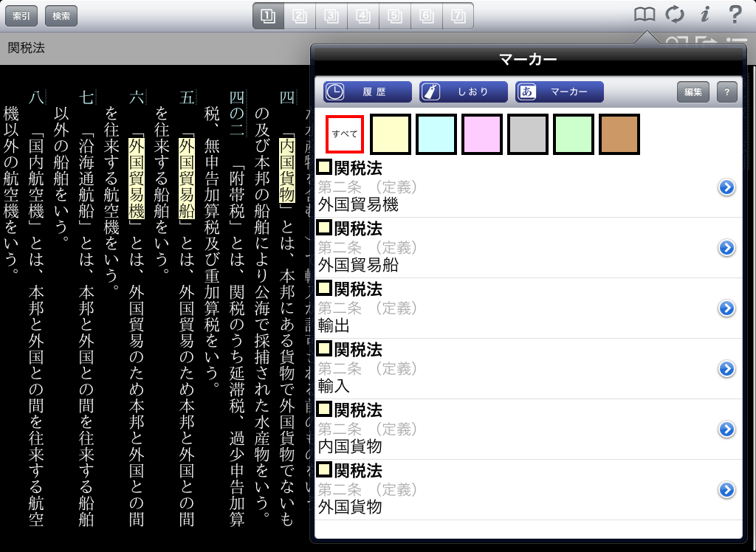Open detail arrow for 内国貨物 marker

(726, 429)
